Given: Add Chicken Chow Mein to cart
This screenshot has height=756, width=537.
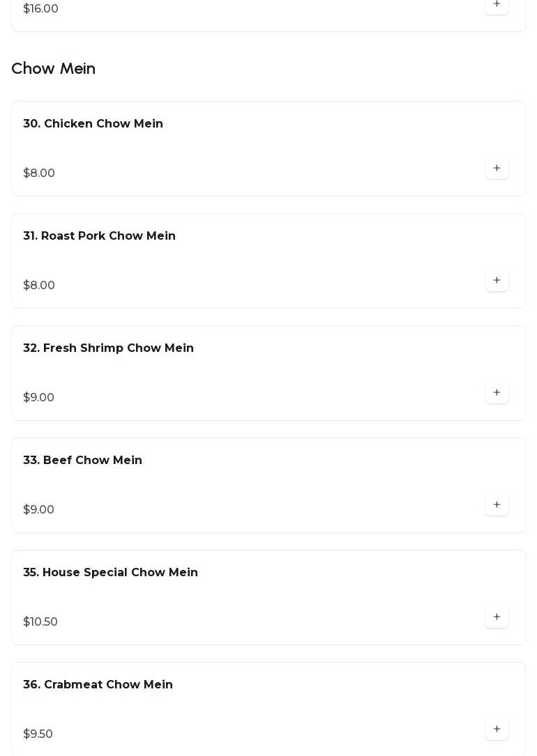Looking at the screenshot, I should 497,168.
